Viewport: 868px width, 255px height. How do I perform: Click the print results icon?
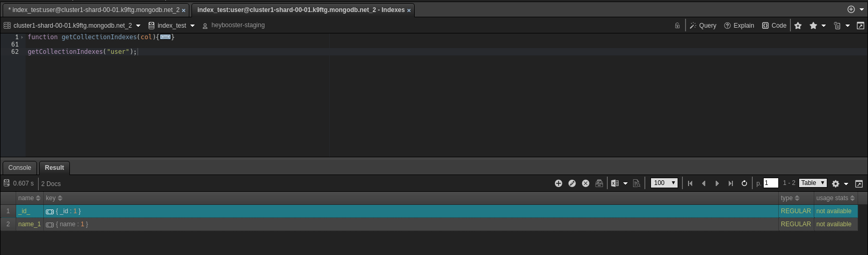599,183
